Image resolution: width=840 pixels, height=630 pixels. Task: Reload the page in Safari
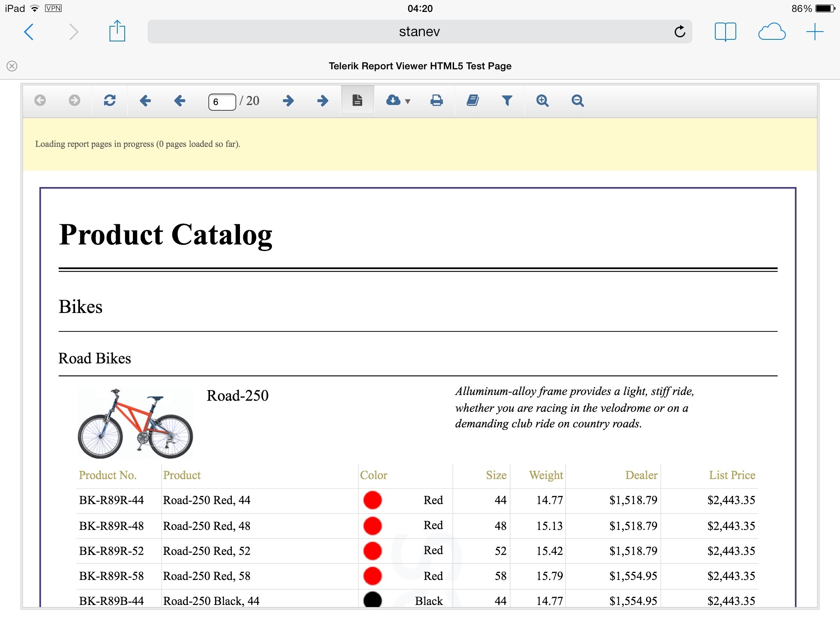[x=680, y=32]
